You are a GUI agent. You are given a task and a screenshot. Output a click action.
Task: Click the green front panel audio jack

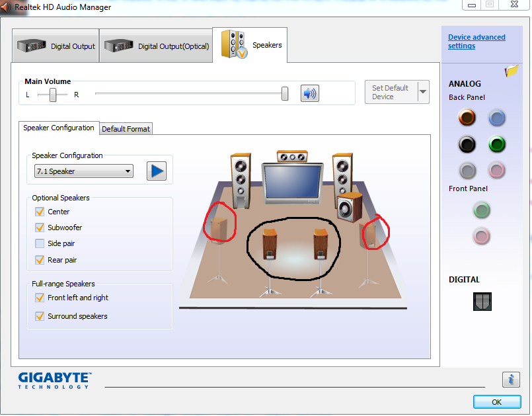point(482,210)
